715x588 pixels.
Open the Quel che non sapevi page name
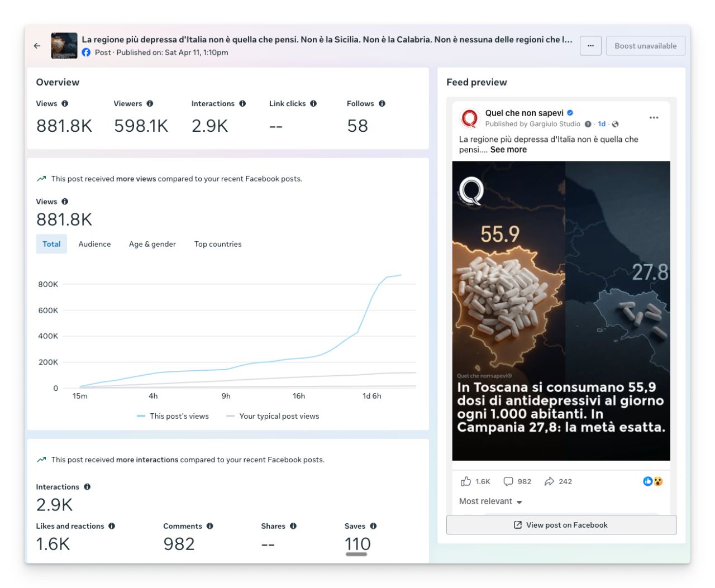[525, 113]
